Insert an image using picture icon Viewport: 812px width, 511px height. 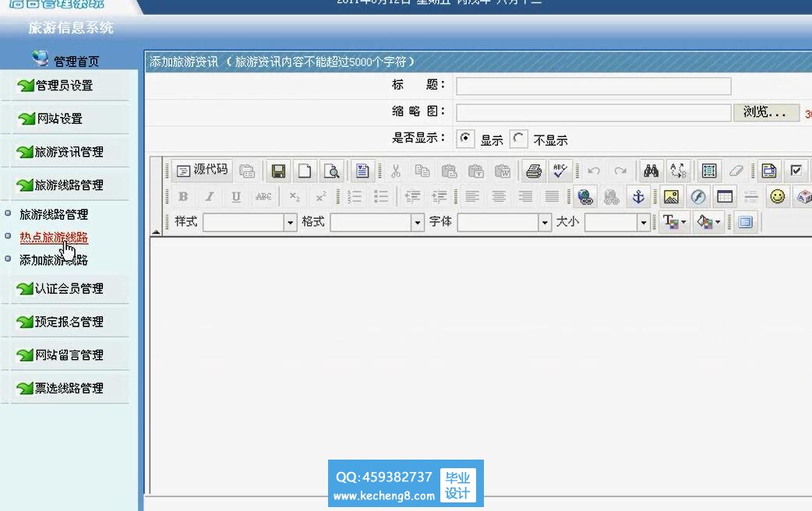[671, 197]
